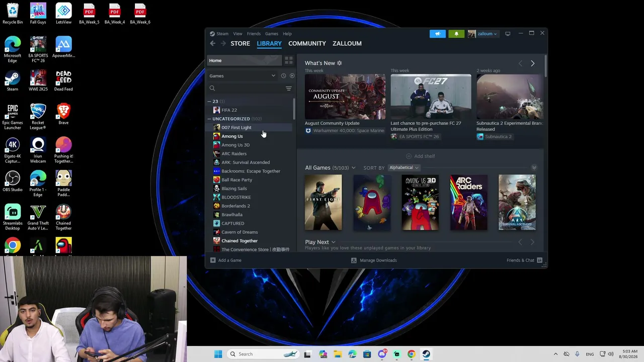Open the FC 27 pre-purchase news thumbnail
The width and height of the screenshot is (644, 362).
431,97
